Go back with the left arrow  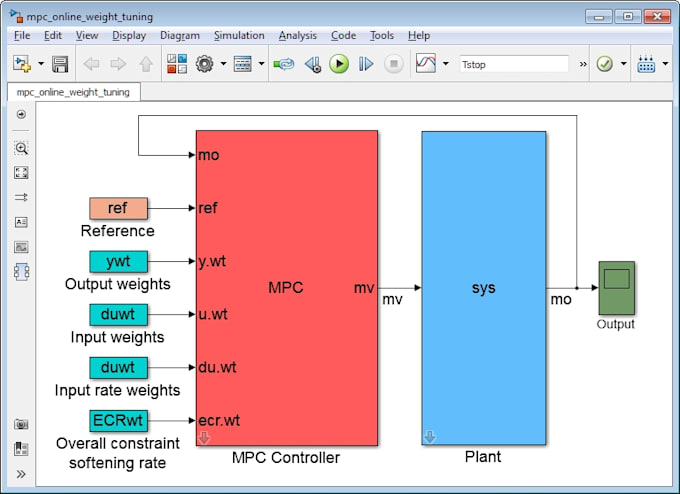point(91,64)
